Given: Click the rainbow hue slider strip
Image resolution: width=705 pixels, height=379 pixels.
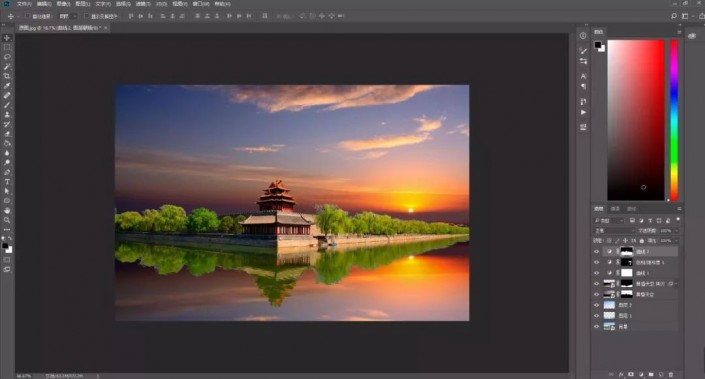Looking at the screenshot, I should 674,120.
